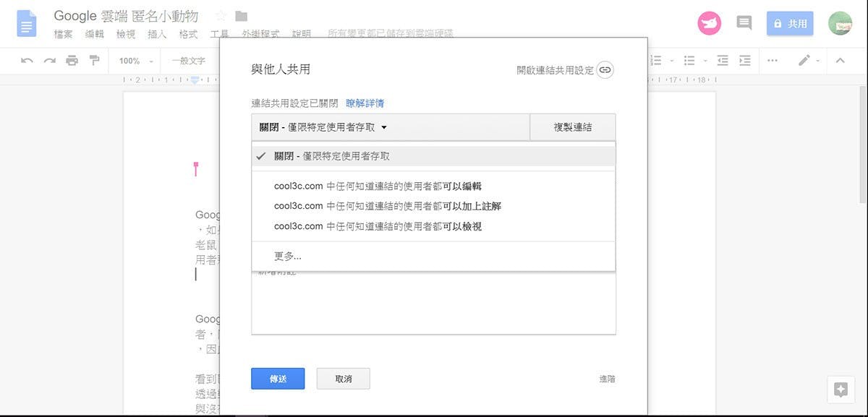Open the 編輯 menu
868x417 pixels.
(95, 34)
